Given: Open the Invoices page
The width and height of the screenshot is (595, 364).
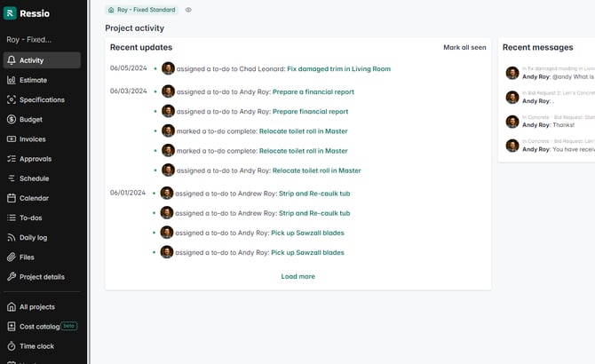Looking at the screenshot, I should click(42, 139).
